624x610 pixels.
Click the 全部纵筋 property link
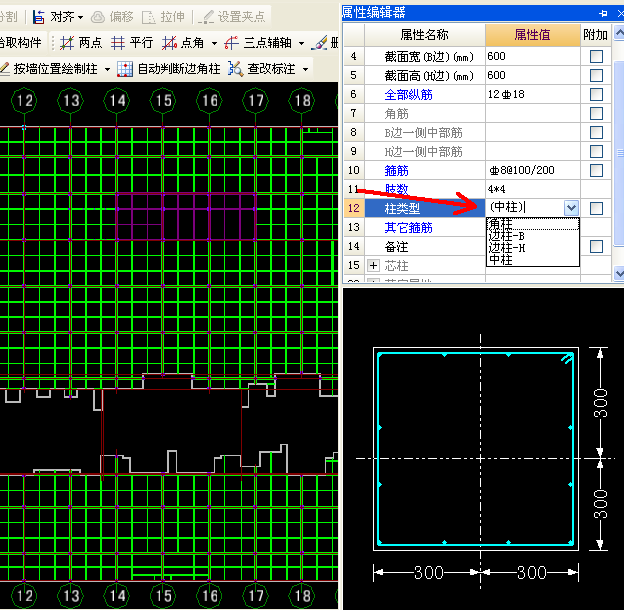click(x=408, y=95)
